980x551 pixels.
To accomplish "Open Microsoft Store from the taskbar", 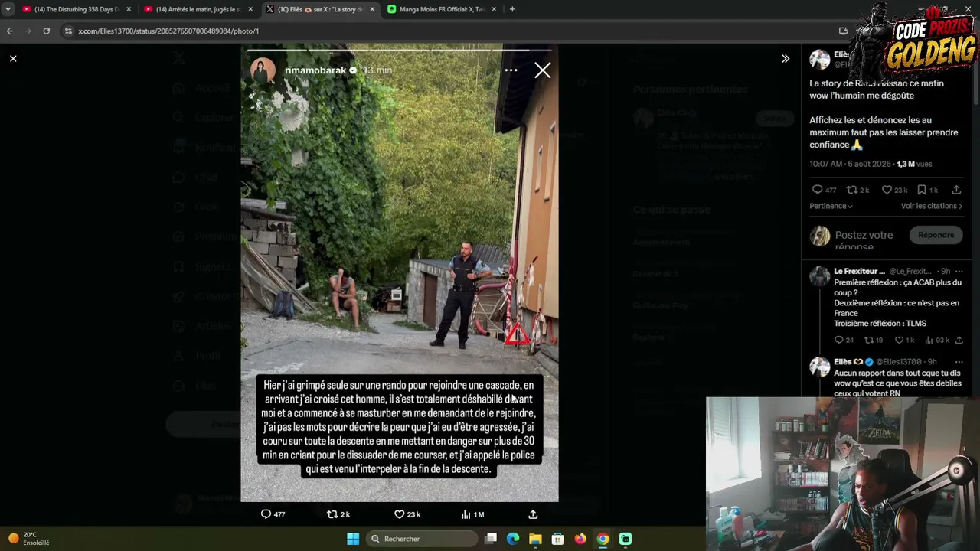I will (x=558, y=539).
